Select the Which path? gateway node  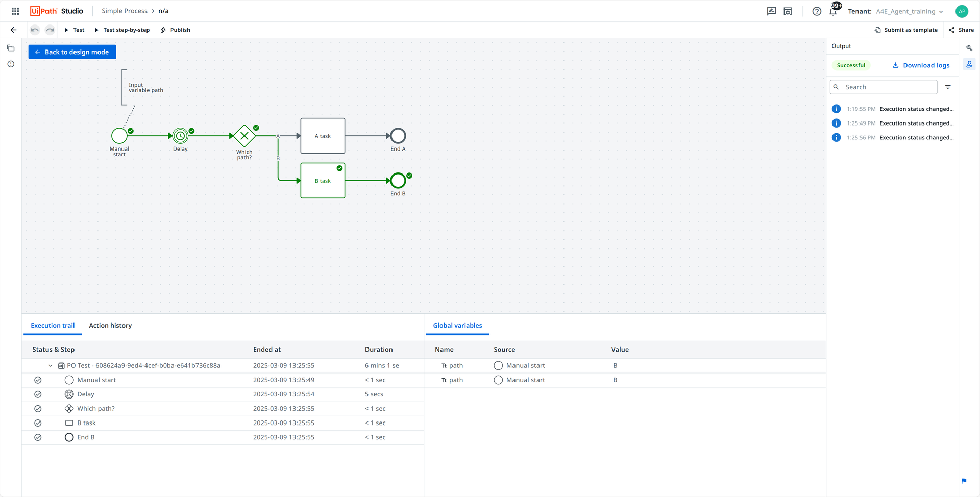[x=244, y=136]
